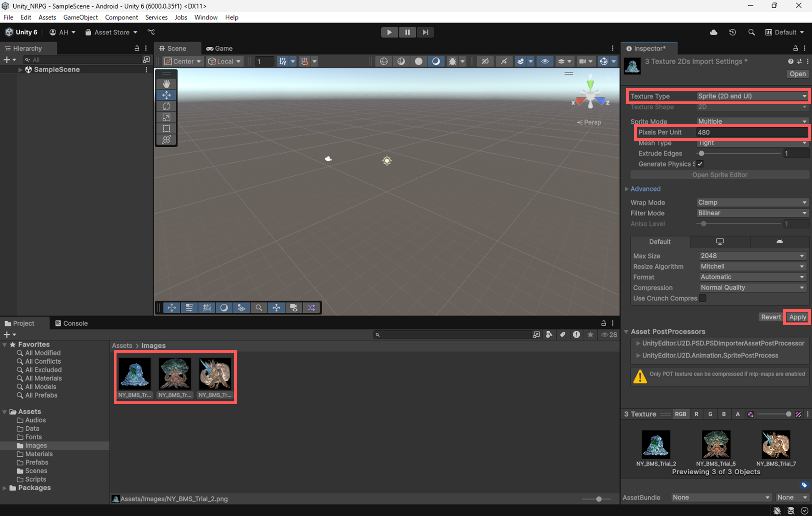Select the Hand view tool
812x516 pixels.
166,83
